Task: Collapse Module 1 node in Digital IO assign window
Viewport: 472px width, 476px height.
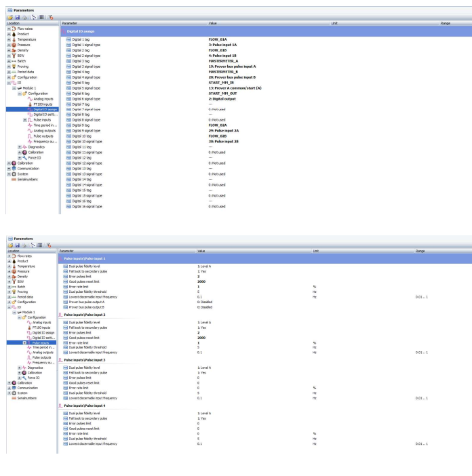Action: (x=14, y=88)
